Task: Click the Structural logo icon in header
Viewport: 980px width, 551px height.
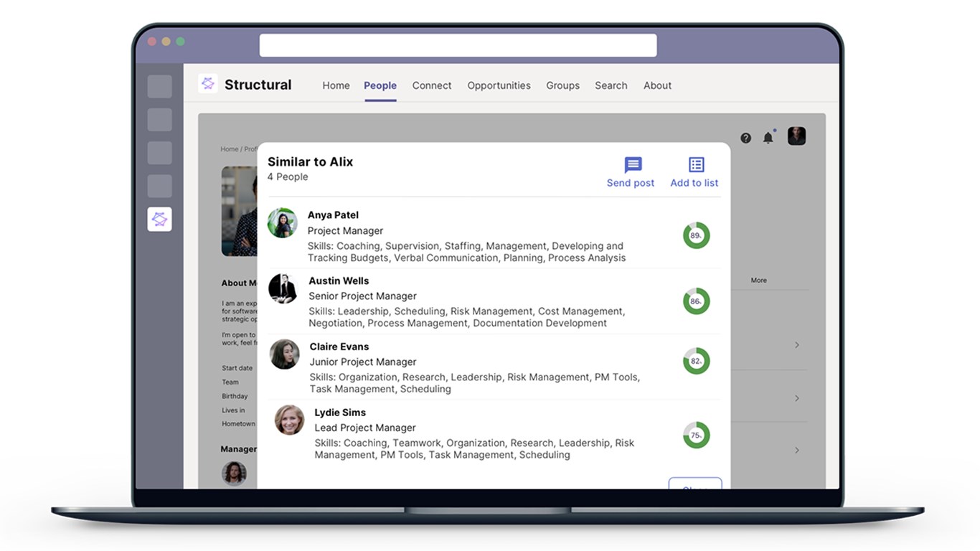Action: click(x=208, y=84)
